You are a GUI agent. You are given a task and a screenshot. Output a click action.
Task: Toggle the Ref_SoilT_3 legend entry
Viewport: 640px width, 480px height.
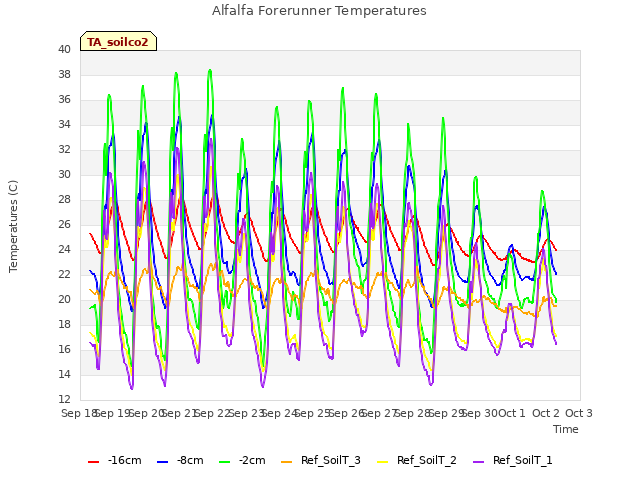tap(321, 460)
